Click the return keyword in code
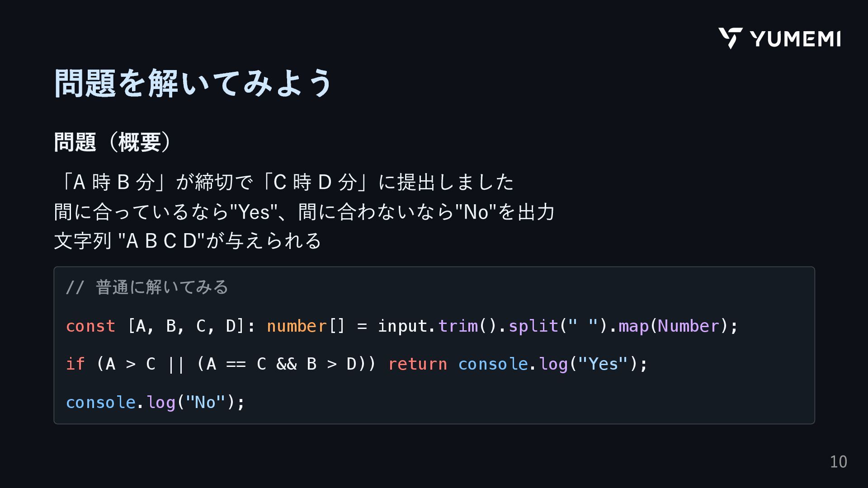 coord(418,364)
